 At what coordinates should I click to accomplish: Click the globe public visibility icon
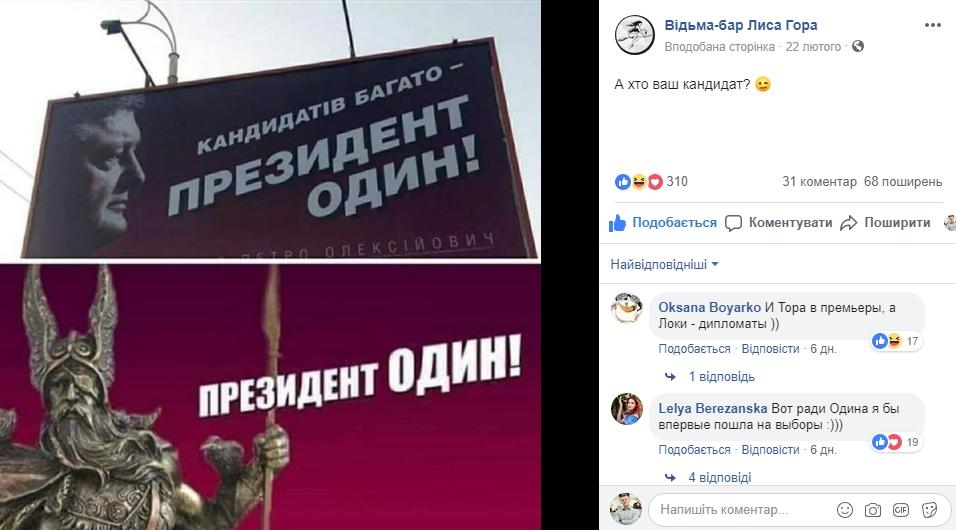[x=858, y=46]
